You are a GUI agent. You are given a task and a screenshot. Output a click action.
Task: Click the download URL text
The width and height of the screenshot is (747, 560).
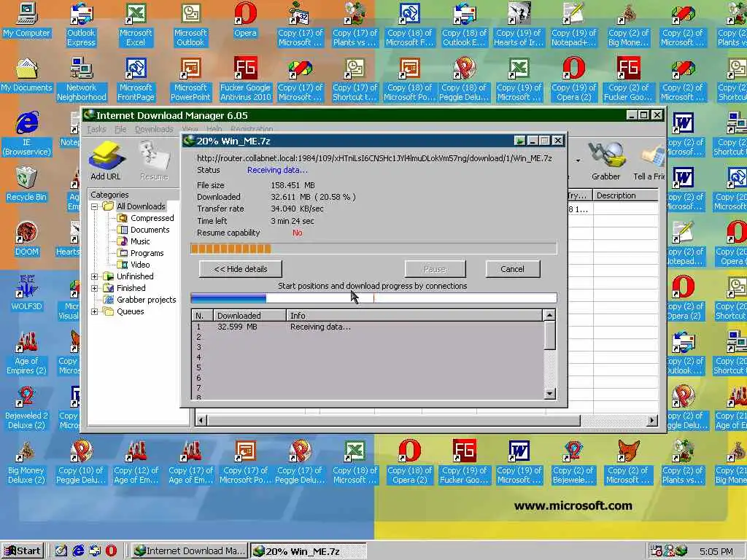click(374, 158)
